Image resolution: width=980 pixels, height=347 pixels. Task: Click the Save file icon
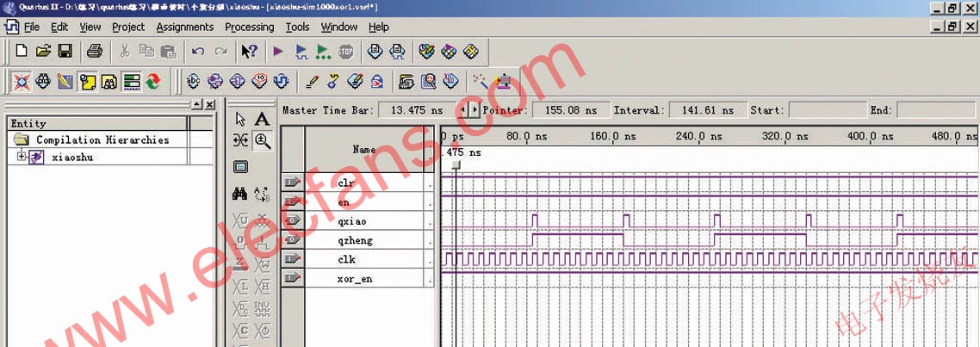coord(63,52)
